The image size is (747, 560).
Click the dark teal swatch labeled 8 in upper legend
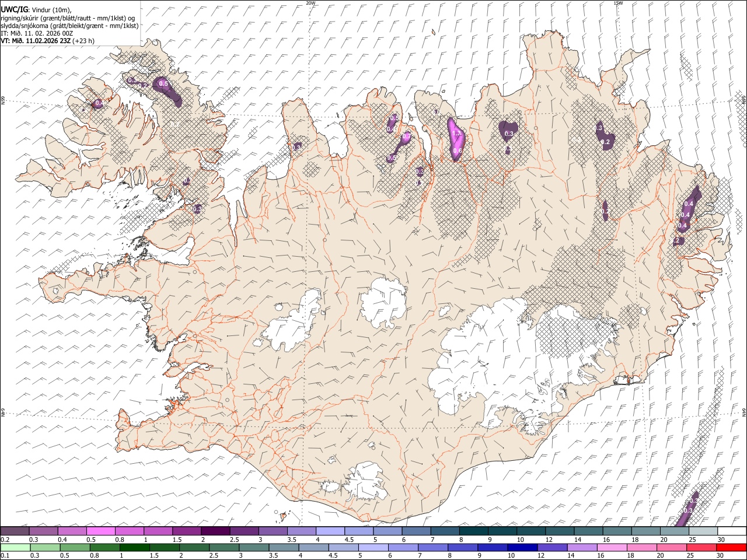474,531
